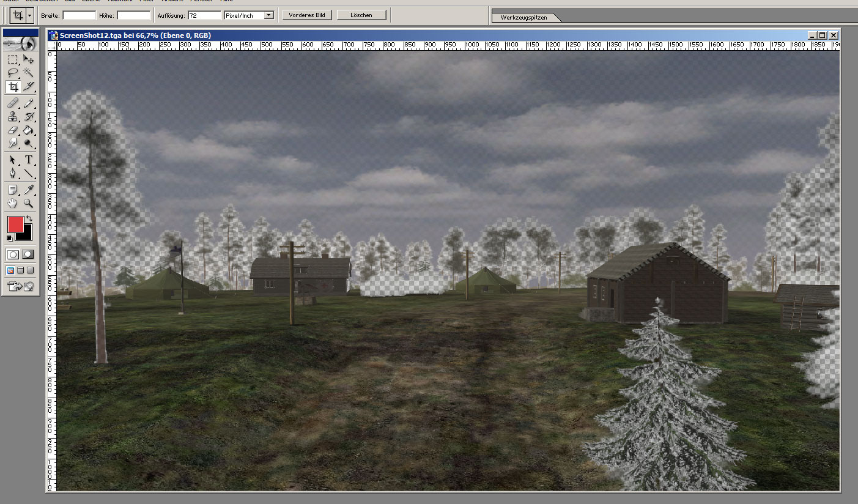Select the Notes tool
The height and width of the screenshot is (504, 858).
[12, 190]
